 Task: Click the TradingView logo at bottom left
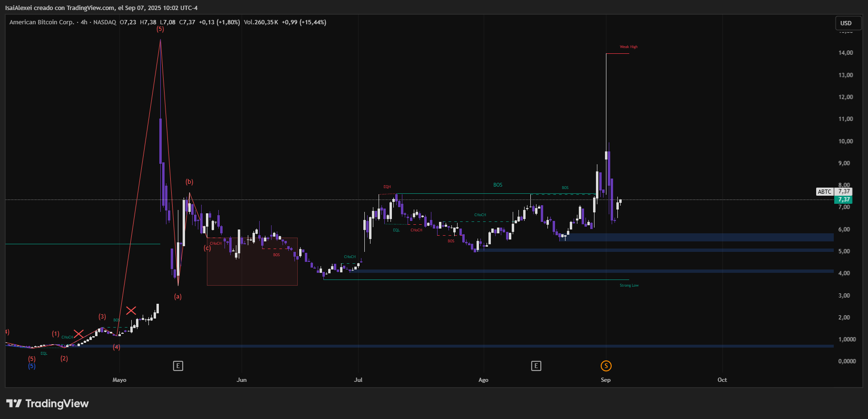[x=48, y=403]
